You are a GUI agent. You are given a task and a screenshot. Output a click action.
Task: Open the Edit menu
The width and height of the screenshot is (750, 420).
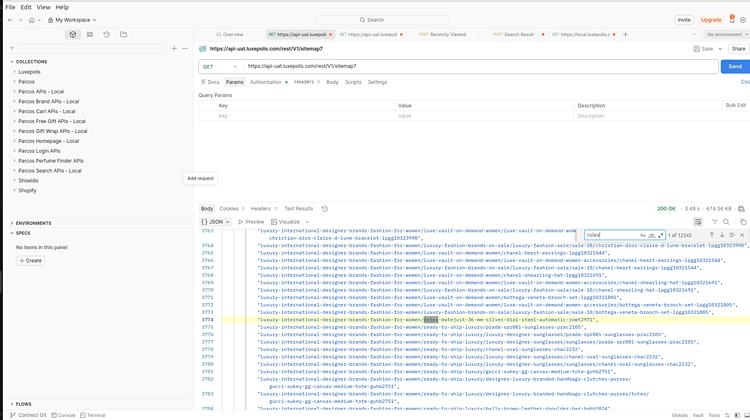[x=26, y=7]
